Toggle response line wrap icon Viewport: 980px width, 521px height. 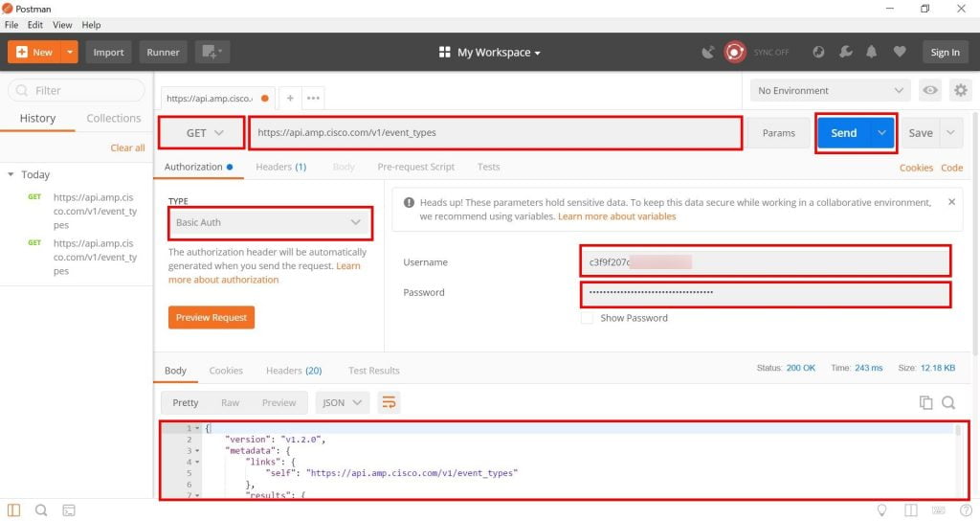coord(389,402)
